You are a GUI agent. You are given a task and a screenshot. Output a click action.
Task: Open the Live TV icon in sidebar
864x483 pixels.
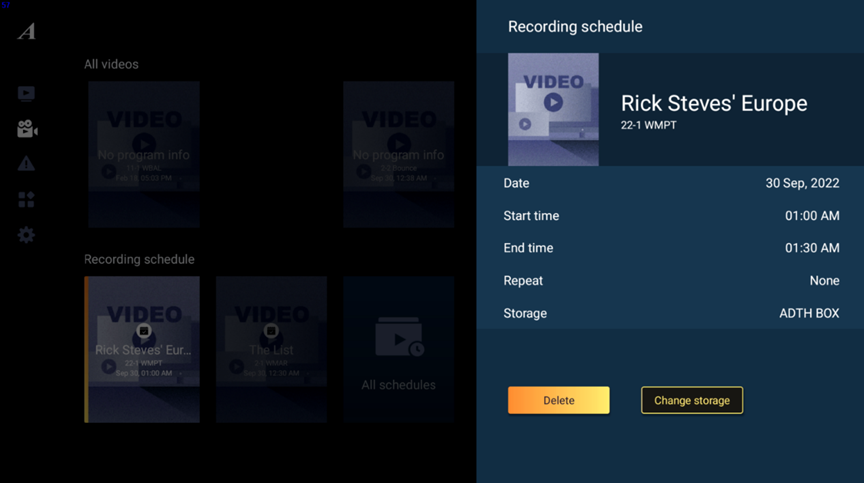(x=26, y=94)
